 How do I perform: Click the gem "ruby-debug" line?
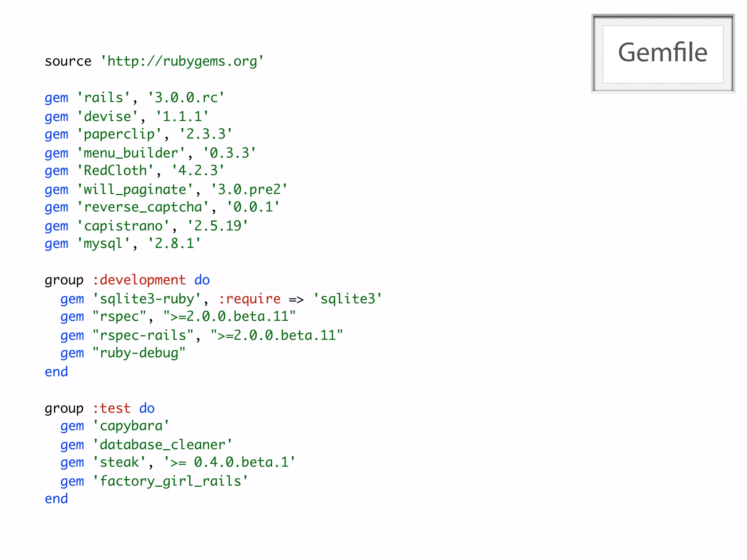[x=123, y=353]
